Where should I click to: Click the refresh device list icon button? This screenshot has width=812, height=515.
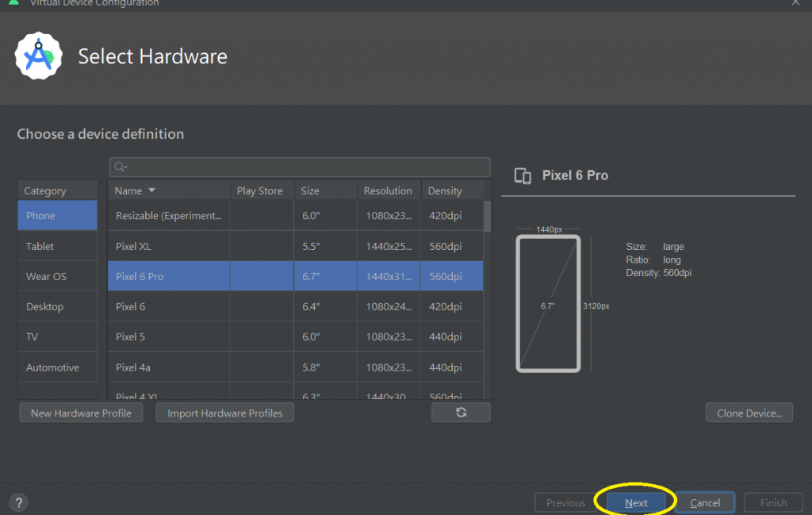pos(461,413)
